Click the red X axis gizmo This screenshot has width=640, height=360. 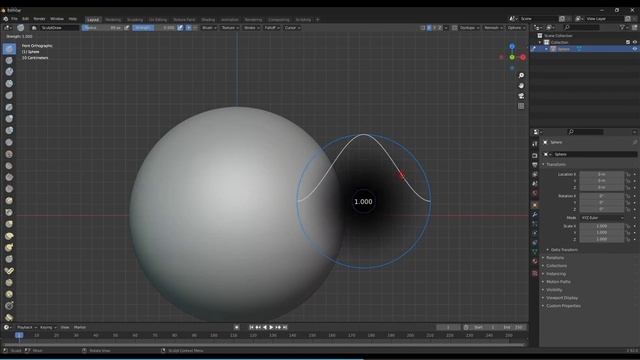tap(523, 58)
